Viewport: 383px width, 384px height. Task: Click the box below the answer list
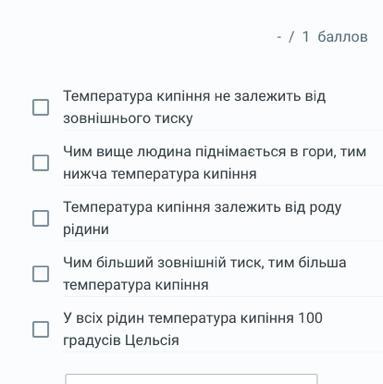click(x=191, y=379)
